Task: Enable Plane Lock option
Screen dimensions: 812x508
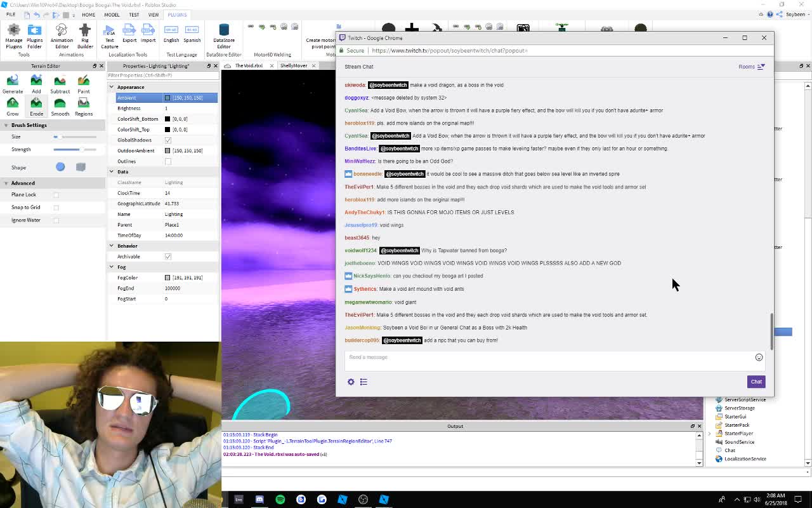Action: tap(56, 195)
